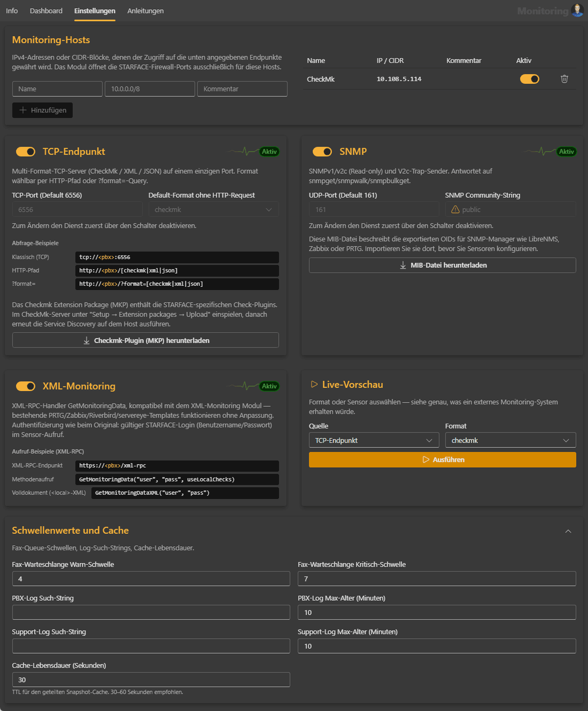This screenshot has width=588, height=711.
Task: Click the GetMonitoringDataXML example
Action: (x=185, y=493)
